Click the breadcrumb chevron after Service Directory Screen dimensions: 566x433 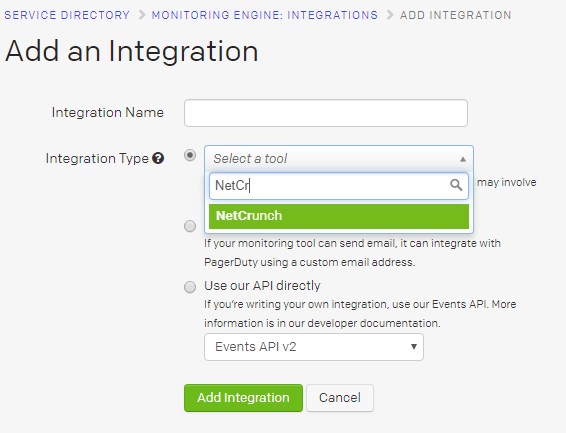tap(142, 15)
